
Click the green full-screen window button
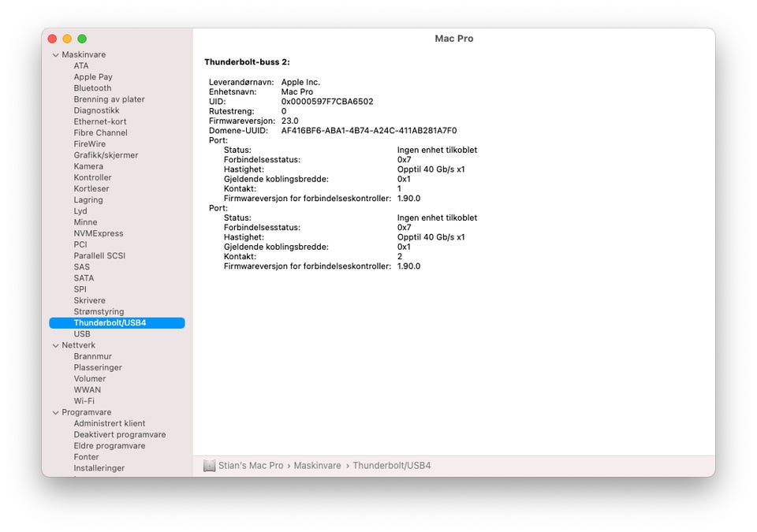tap(82, 39)
